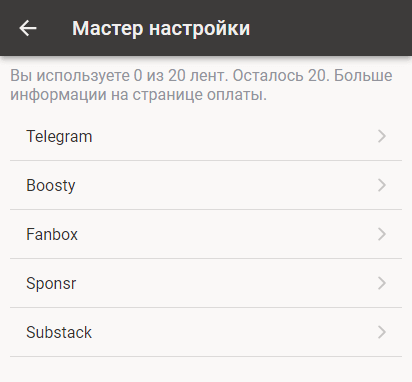Click the chevron next to Fanbox
Image resolution: width=412 pixels, height=382 pixels.
[382, 234]
